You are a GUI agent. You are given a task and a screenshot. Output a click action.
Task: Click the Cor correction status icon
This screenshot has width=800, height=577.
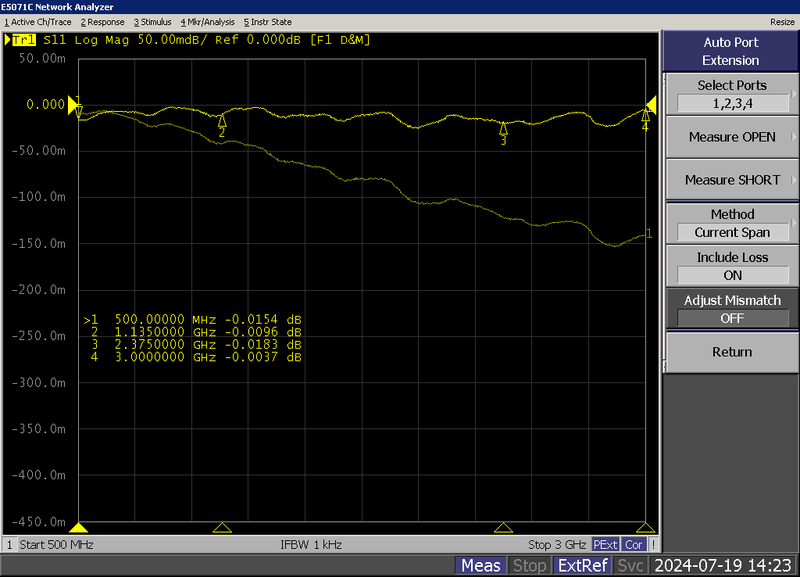coord(633,544)
